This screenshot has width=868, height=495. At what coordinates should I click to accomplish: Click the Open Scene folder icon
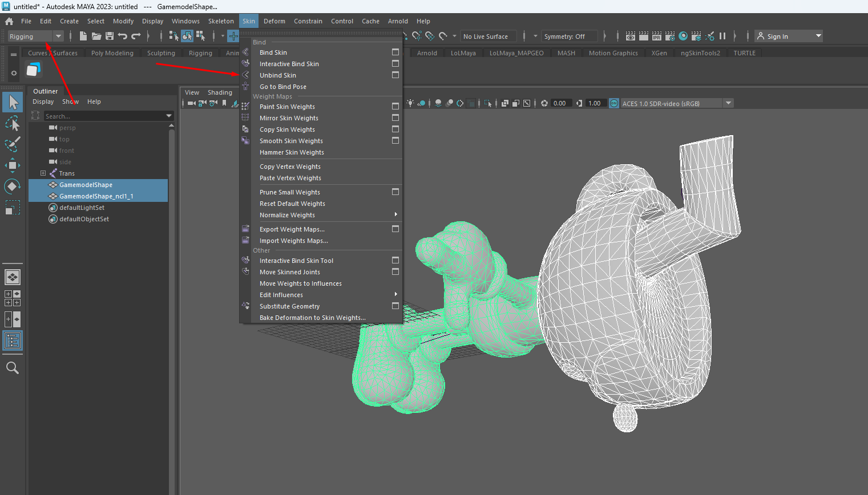pyautogui.click(x=96, y=36)
